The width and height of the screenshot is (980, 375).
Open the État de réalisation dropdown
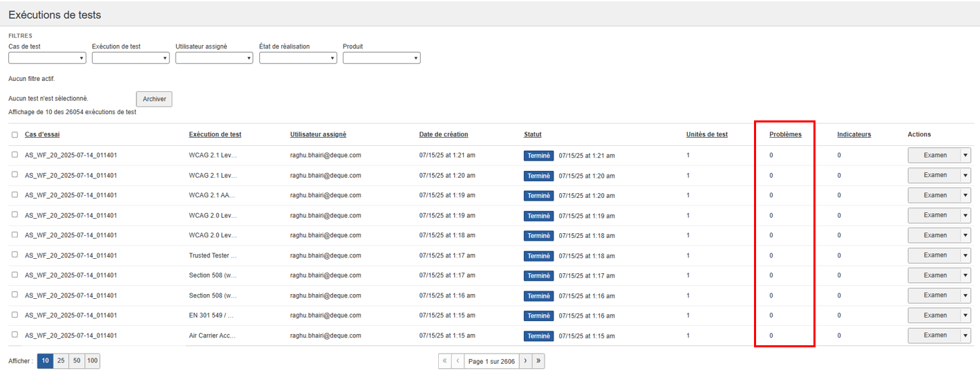[298, 58]
